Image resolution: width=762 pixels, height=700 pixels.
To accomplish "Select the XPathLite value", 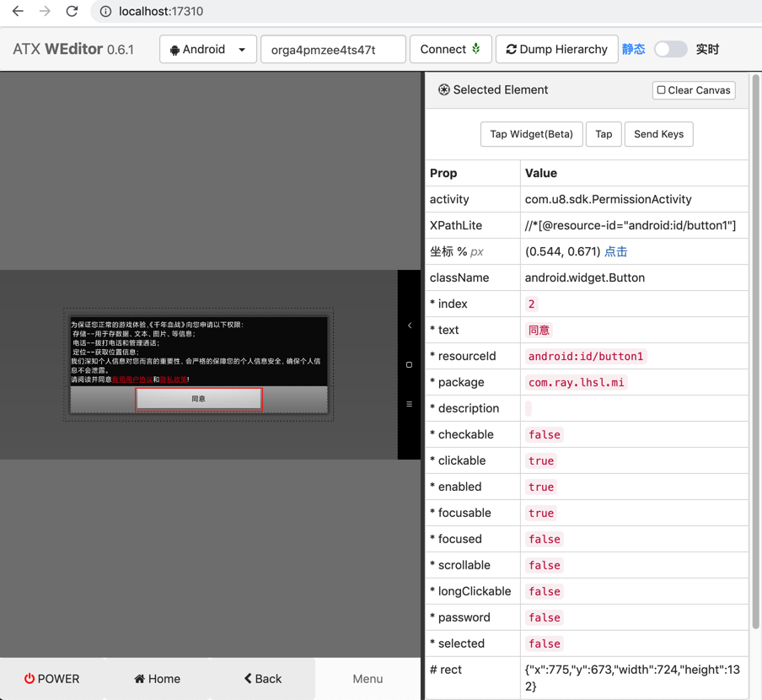I will [631, 225].
